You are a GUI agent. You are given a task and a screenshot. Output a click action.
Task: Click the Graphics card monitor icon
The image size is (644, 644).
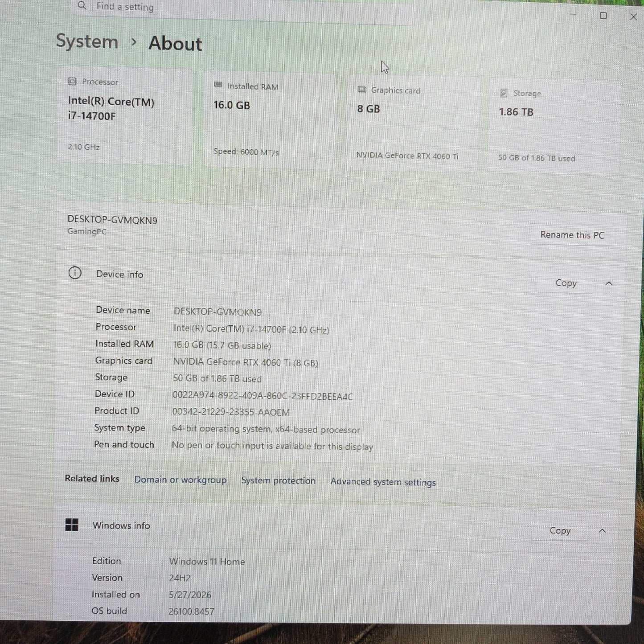(361, 90)
